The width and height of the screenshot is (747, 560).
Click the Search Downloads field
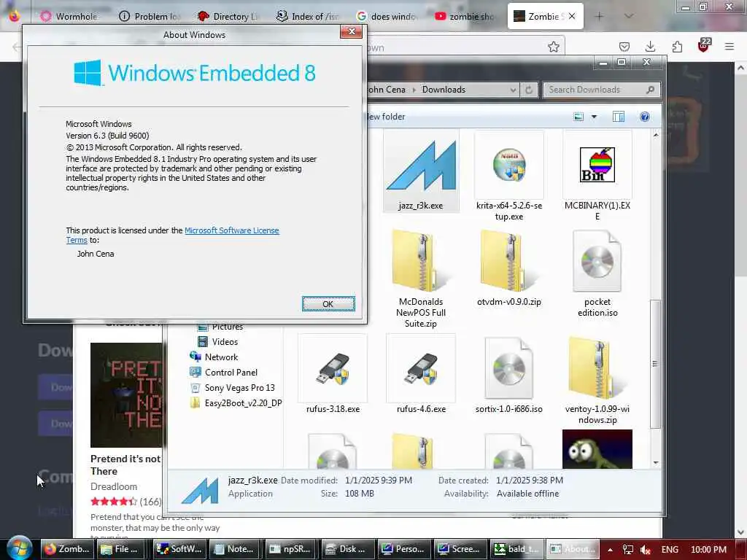pos(601,90)
